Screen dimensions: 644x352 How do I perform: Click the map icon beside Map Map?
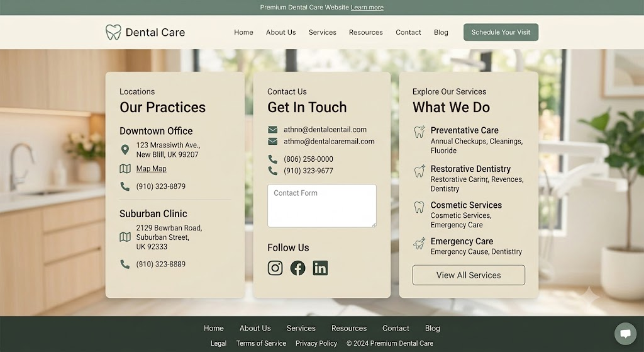pos(125,169)
